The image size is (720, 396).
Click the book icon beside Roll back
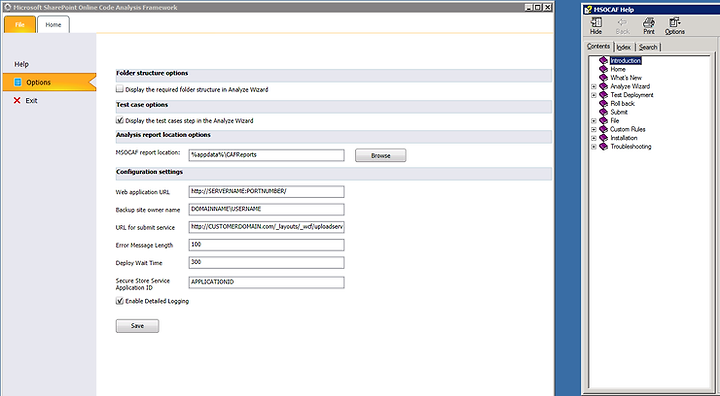pos(603,103)
